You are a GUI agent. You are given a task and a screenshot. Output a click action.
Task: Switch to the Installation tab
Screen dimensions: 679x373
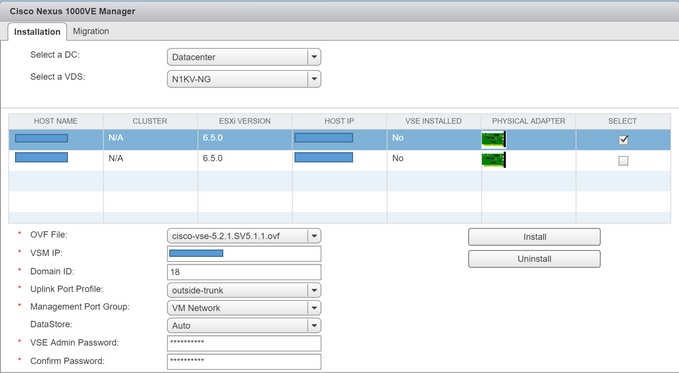tap(37, 32)
